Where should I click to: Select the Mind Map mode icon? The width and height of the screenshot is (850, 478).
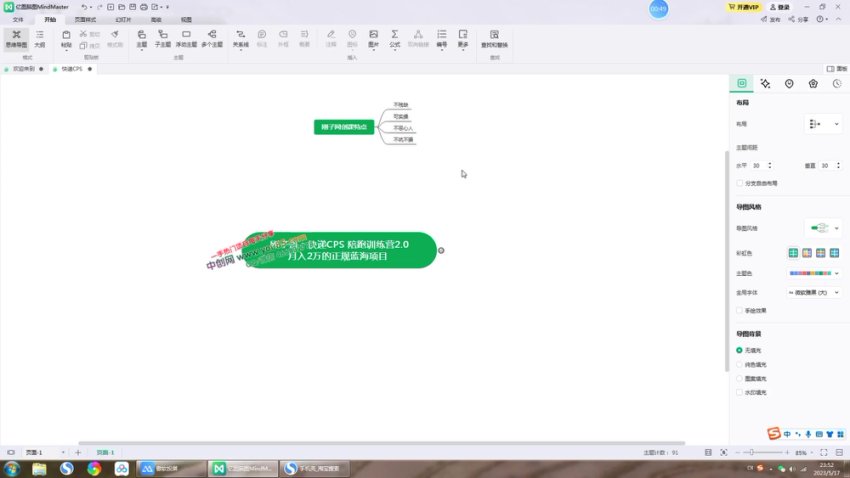[x=16, y=38]
